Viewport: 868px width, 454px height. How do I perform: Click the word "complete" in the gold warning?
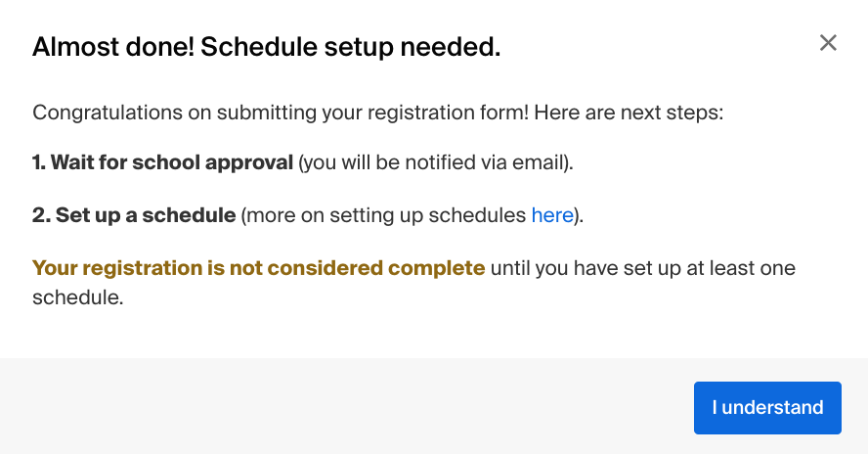pos(437,268)
